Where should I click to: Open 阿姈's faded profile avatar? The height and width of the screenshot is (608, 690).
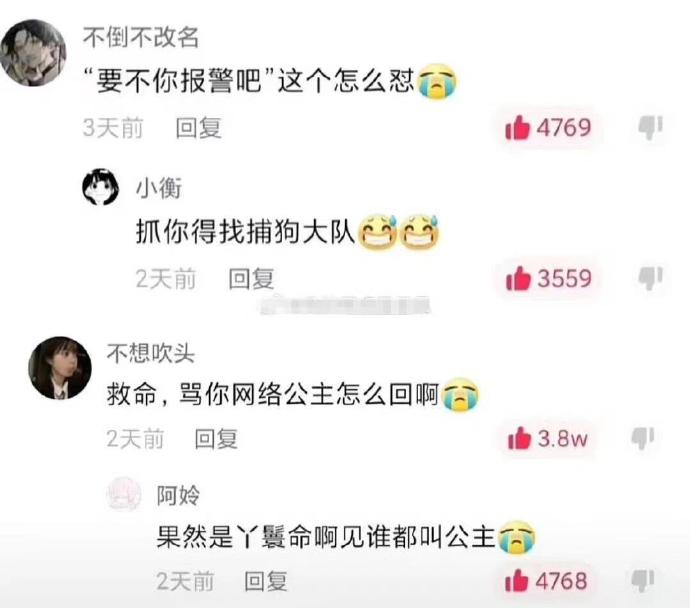(125, 494)
